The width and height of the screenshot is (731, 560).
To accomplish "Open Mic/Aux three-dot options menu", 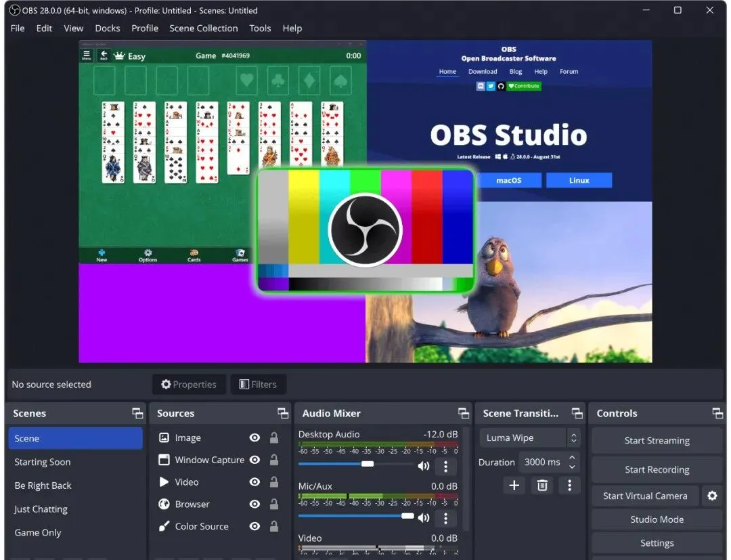I will click(x=445, y=518).
